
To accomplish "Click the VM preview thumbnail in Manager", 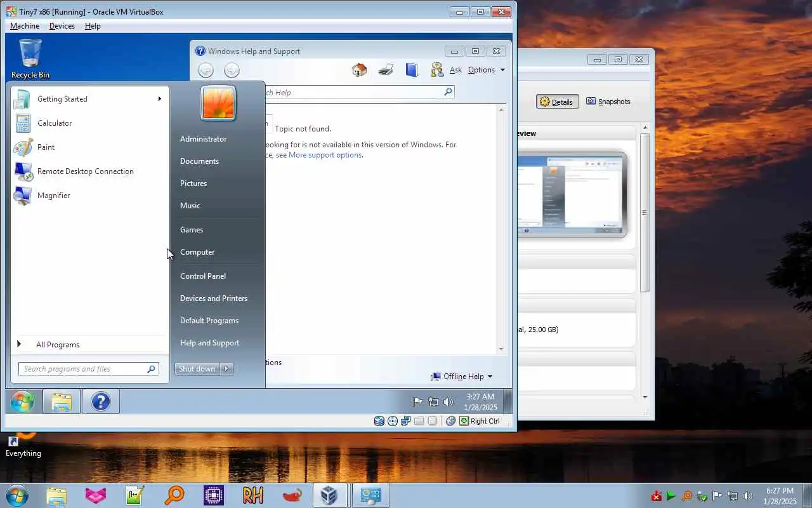I will point(572,194).
